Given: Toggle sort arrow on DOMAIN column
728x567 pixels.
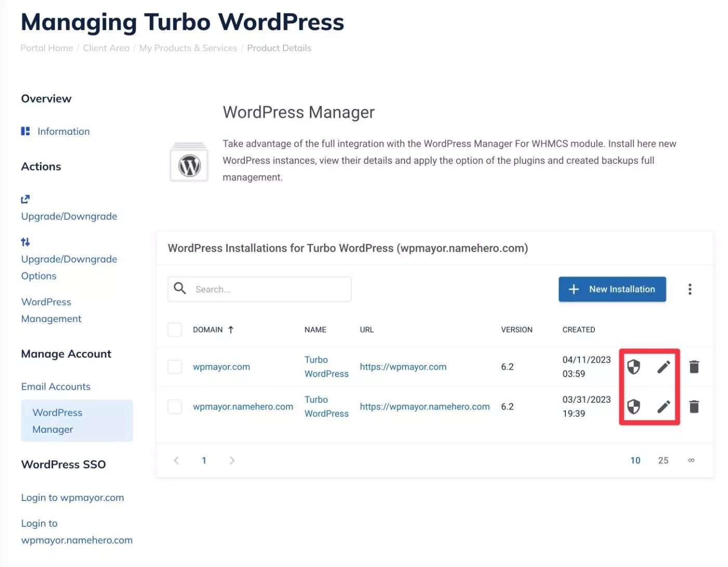Looking at the screenshot, I should pos(231,330).
